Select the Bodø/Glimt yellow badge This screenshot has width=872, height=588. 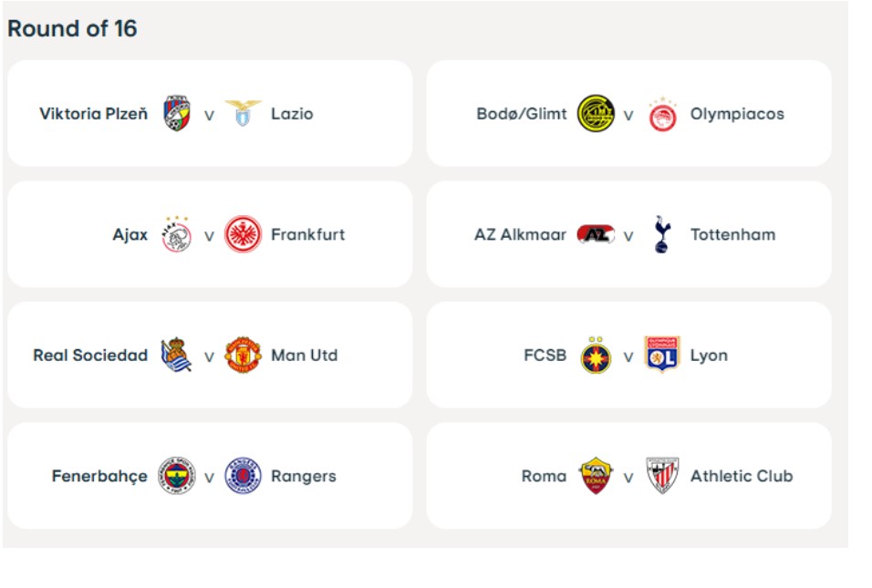click(x=596, y=113)
